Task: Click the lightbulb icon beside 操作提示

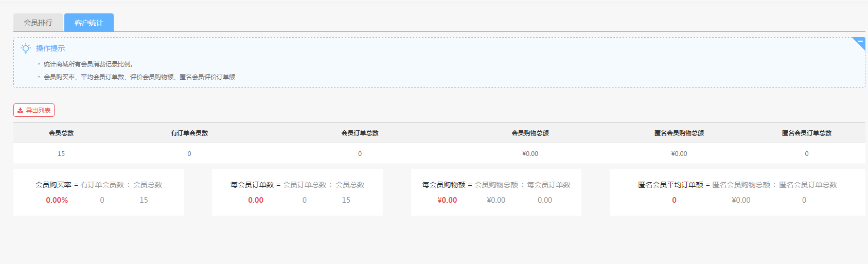Action: [26, 48]
